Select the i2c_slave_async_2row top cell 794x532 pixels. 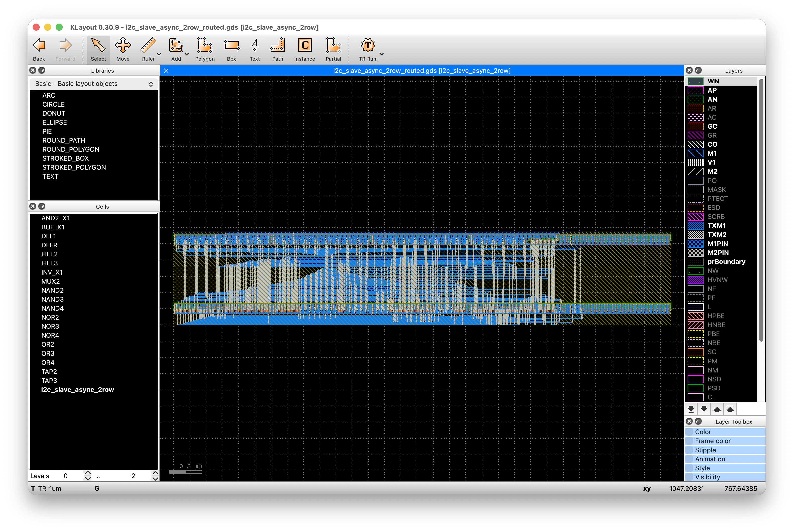point(77,390)
